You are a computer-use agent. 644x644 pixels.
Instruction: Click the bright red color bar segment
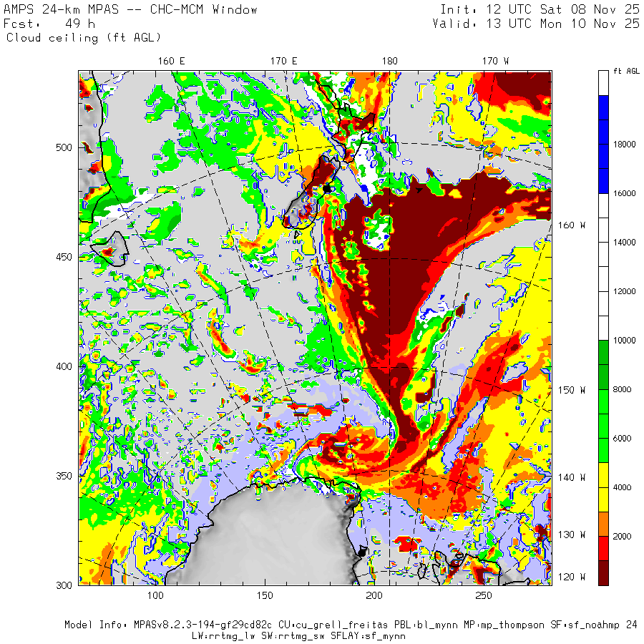click(x=603, y=549)
